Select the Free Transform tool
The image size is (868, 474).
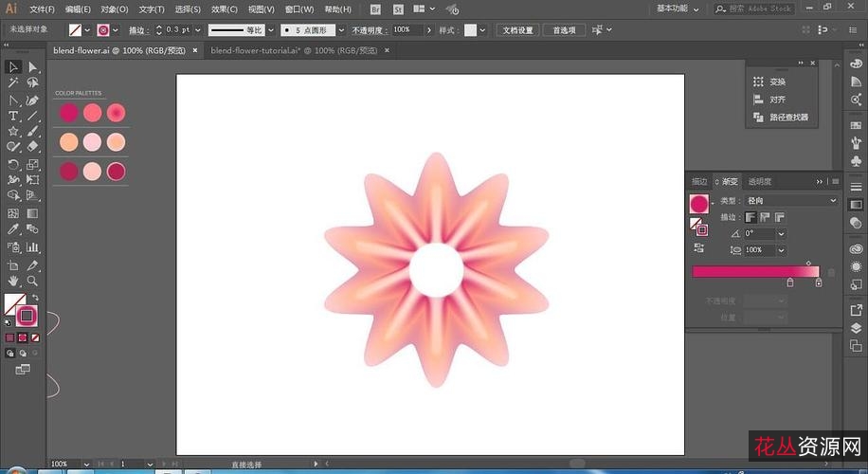click(32, 180)
